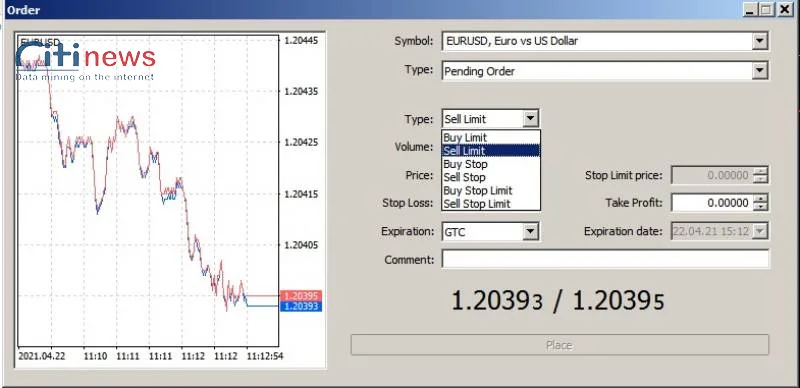Click the large bid/ask quote 1.20393 / 1.20395
The width and height of the screenshot is (800, 388).
point(558,302)
